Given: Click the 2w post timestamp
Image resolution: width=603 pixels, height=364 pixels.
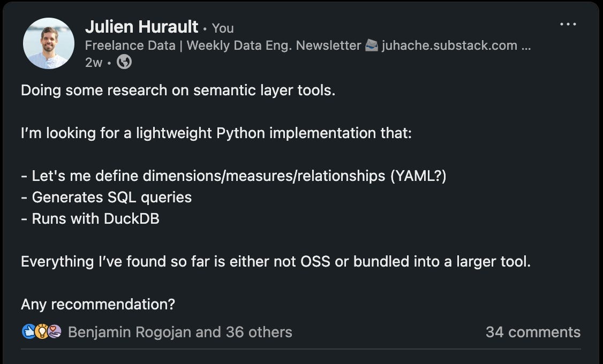Looking at the screenshot, I should (93, 63).
